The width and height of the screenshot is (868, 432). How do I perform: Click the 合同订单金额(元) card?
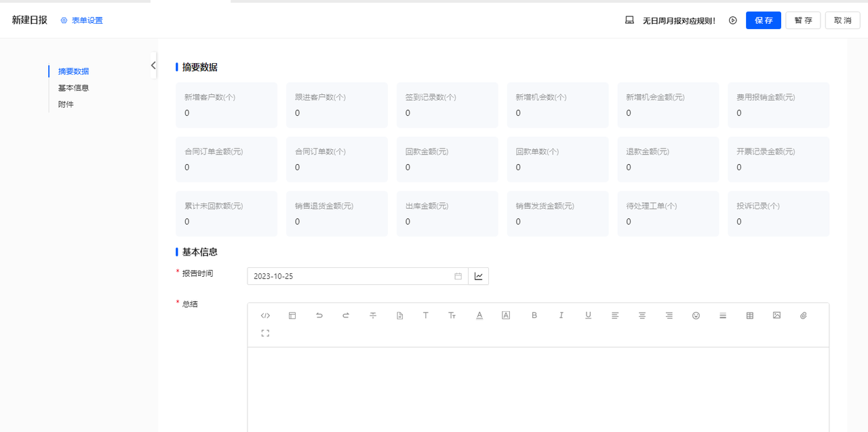[226, 159]
